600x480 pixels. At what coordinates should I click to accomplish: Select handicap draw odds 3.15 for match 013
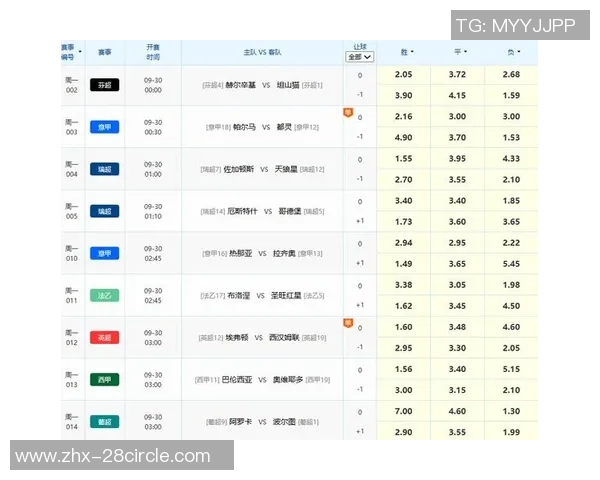(457, 390)
